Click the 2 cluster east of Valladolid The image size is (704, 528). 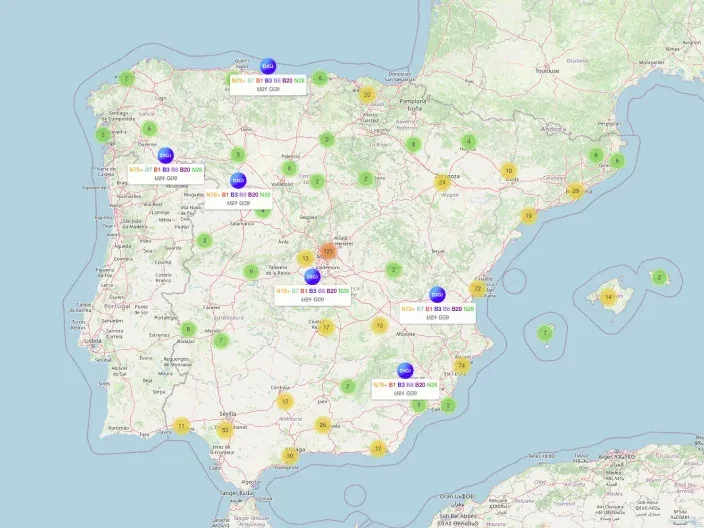[x=317, y=181]
